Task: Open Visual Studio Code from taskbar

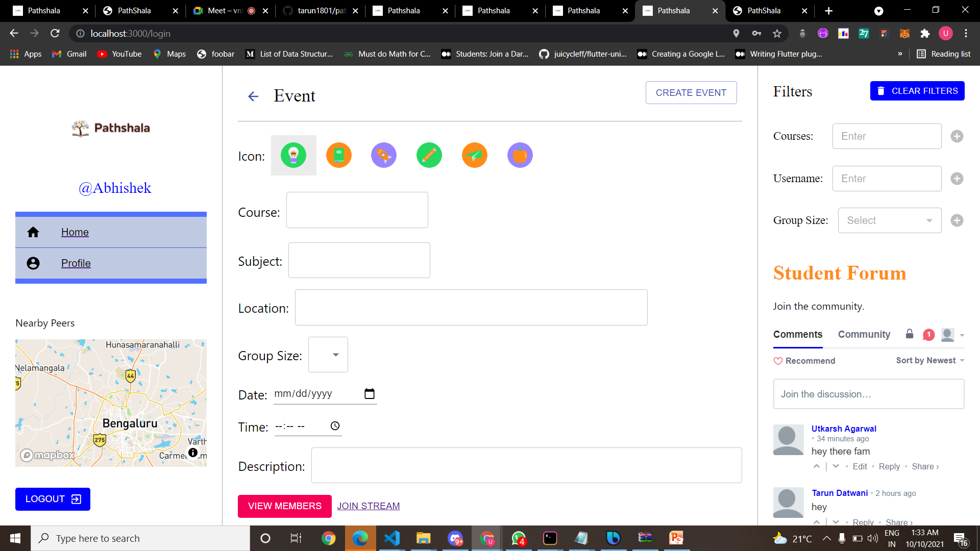Action: click(x=392, y=538)
